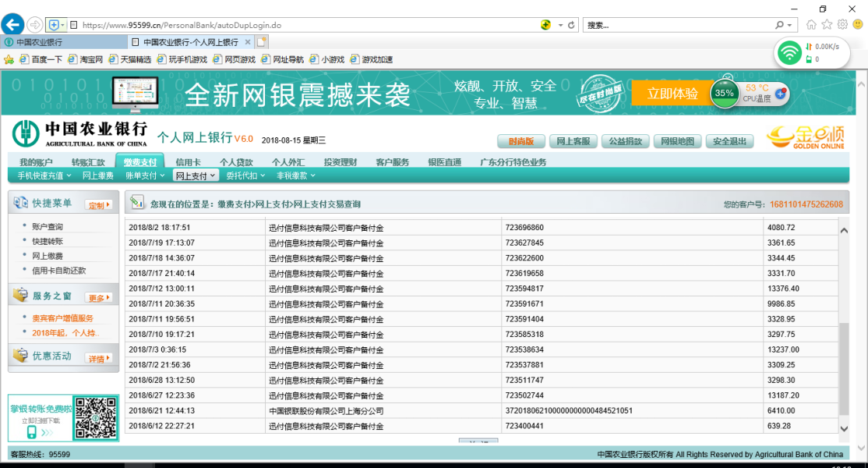Open the 百度一下 bookmark
Screen dimensions: 868x468
41,59
